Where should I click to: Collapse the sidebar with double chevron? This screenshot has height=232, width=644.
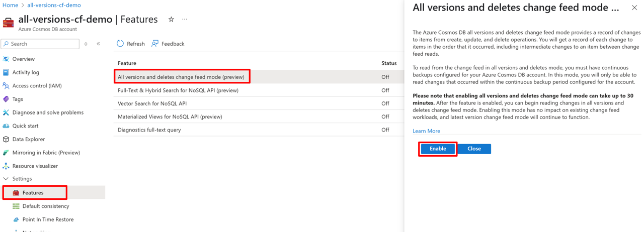pyautogui.click(x=99, y=44)
